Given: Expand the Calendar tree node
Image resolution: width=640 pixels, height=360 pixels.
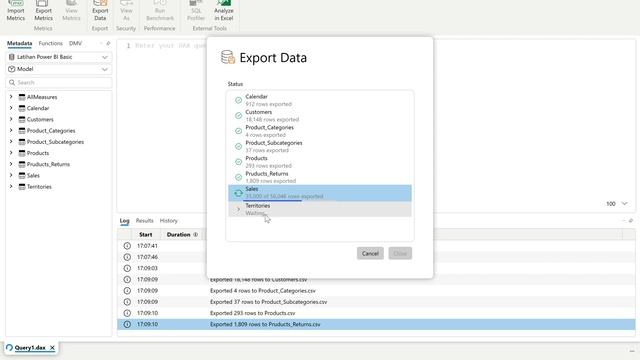Looking at the screenshot, I should [x=11, y=108].
